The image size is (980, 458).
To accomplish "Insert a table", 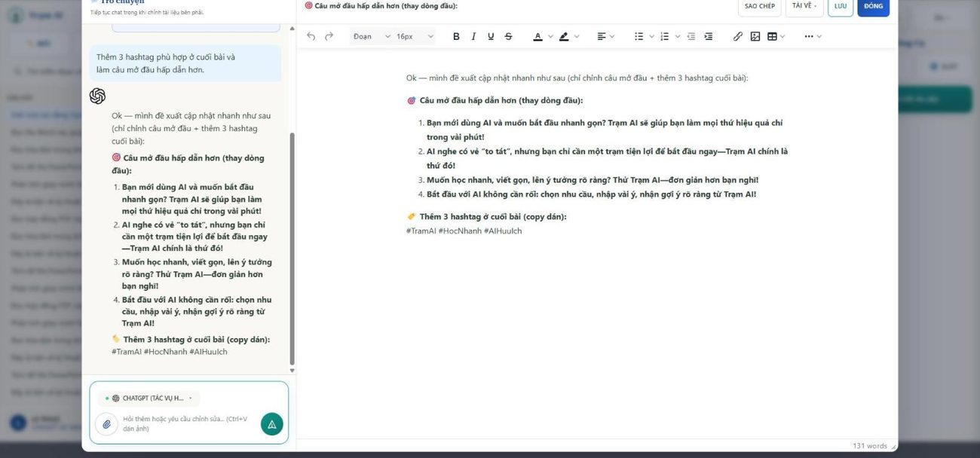I will [x=772, y=36].
